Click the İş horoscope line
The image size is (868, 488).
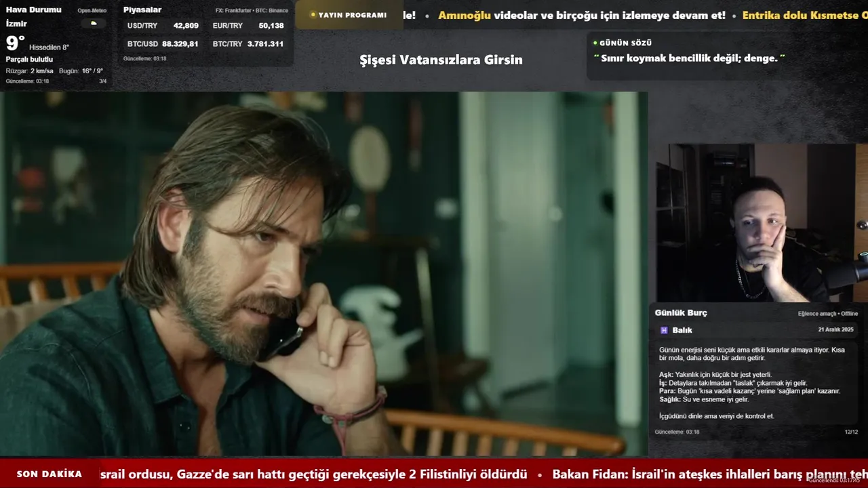coord(733,382)
